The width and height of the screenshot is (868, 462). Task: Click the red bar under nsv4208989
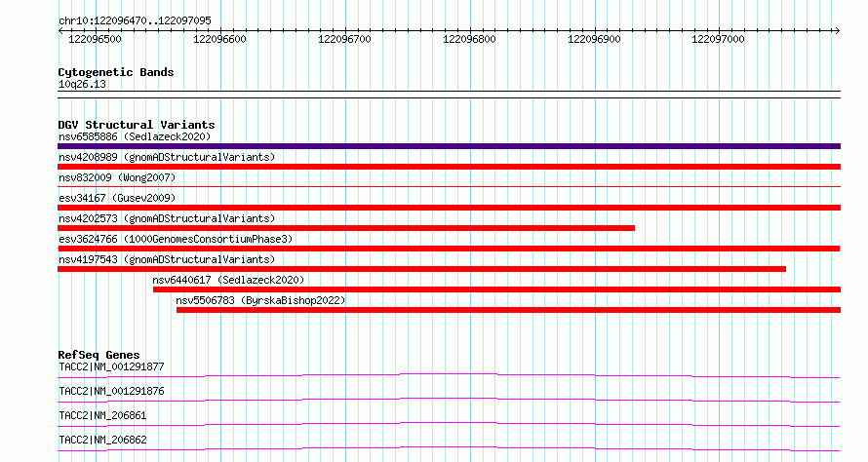(449, 167)
